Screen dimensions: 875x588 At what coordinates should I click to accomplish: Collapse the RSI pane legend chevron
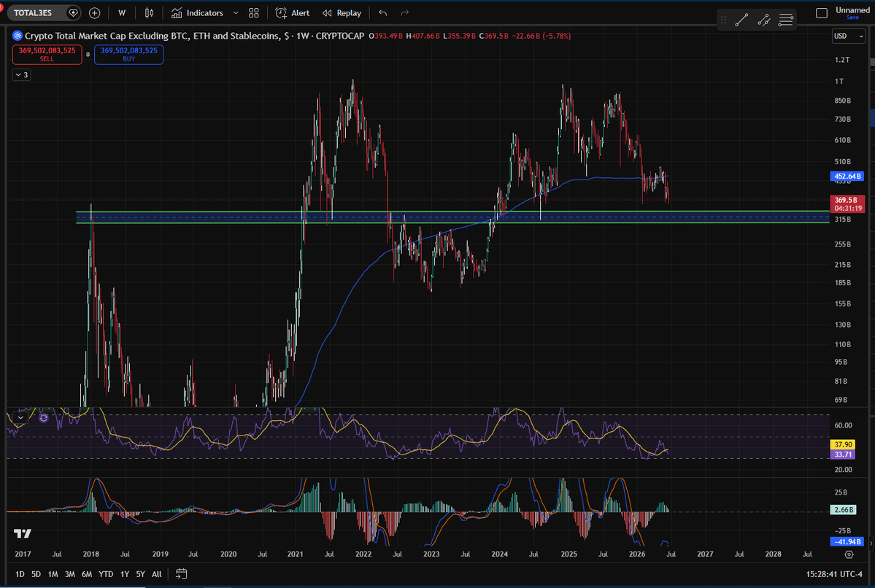[x=20, y=417]
